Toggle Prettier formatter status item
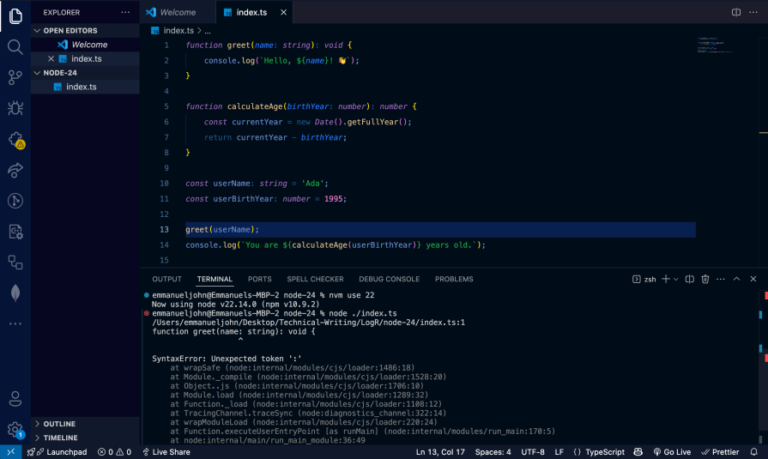 coord(720,452)
